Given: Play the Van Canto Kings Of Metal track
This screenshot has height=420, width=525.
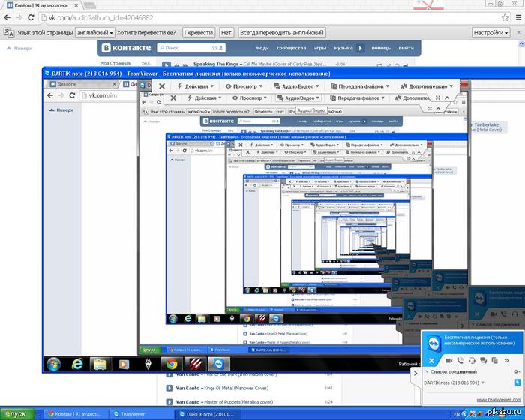Looking at the screenshot, I should (169, 388).
